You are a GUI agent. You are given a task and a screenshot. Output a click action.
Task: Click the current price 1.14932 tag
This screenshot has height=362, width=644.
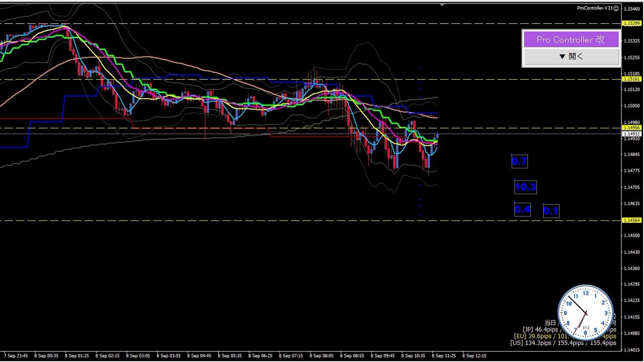coord(632,134)
